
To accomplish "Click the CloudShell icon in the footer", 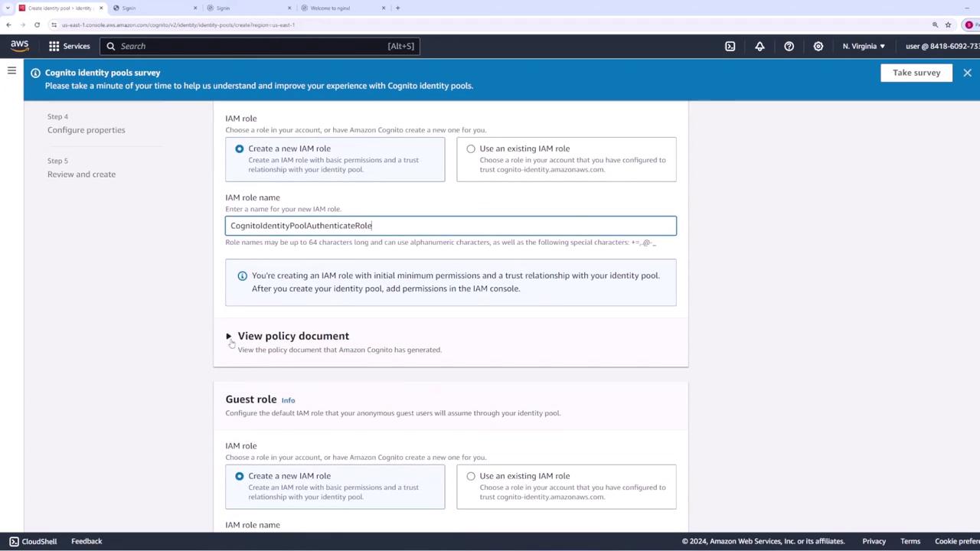I will (14, 541).
